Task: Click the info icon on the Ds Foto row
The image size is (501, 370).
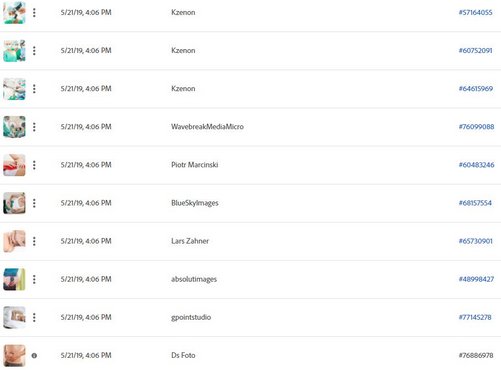Action: click(x=34, y=356)
